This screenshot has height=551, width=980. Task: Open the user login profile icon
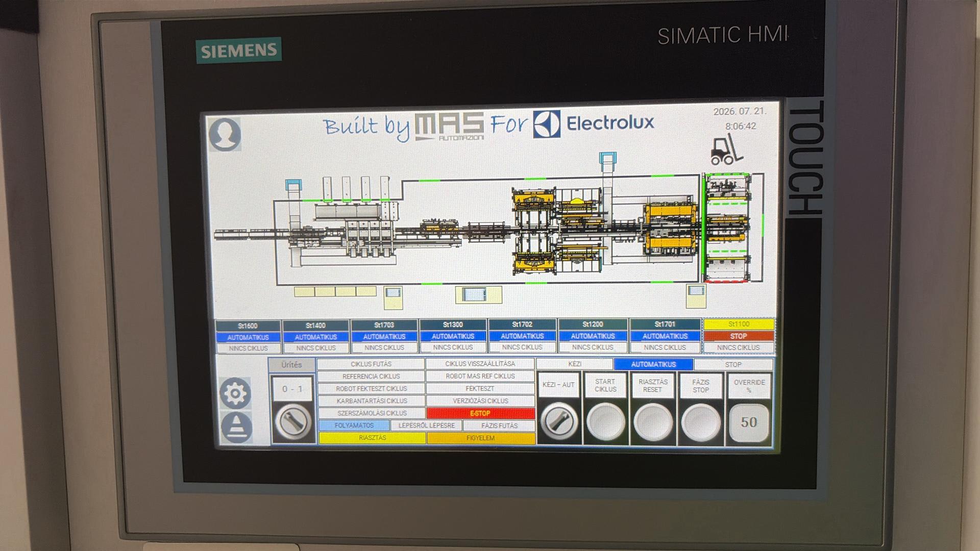pyautogui.click(x=225, y=134)
